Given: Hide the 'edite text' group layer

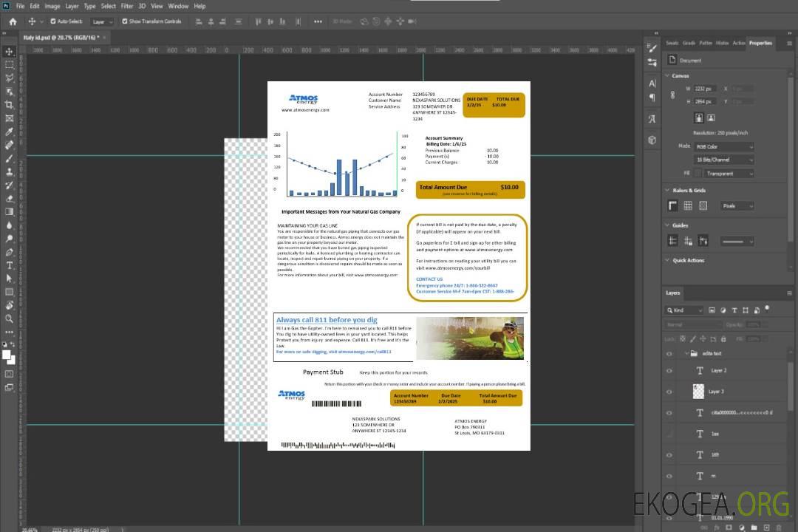Looking at the screenshot, I should (x=669, y=354).
